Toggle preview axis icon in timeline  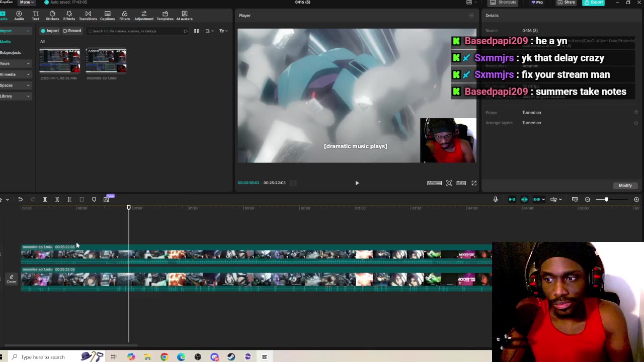(x=554, y=200)
